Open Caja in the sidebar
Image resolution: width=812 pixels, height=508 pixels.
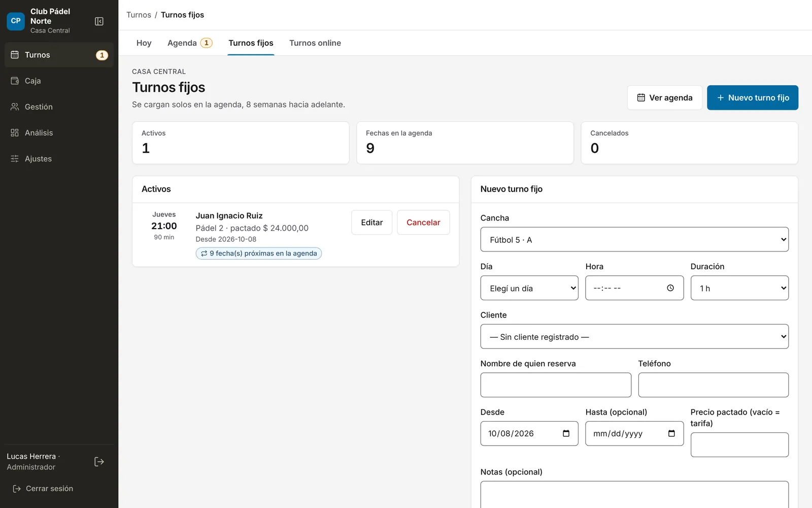[x=59, y=81]
